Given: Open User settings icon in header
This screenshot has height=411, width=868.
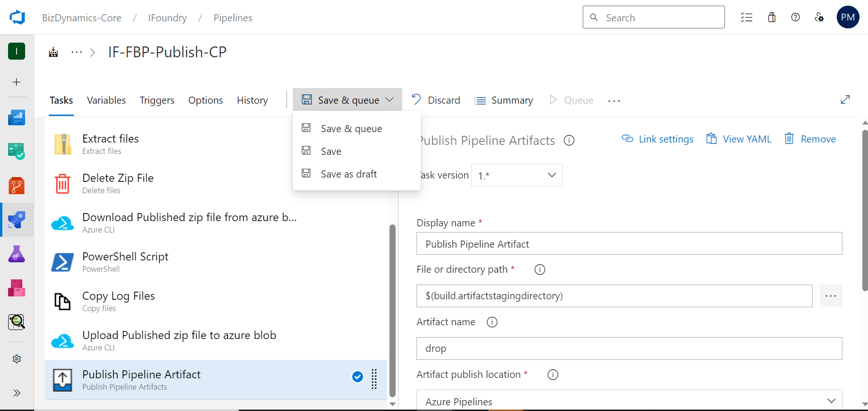Looking at the screenshot, I should pos(819,18).
